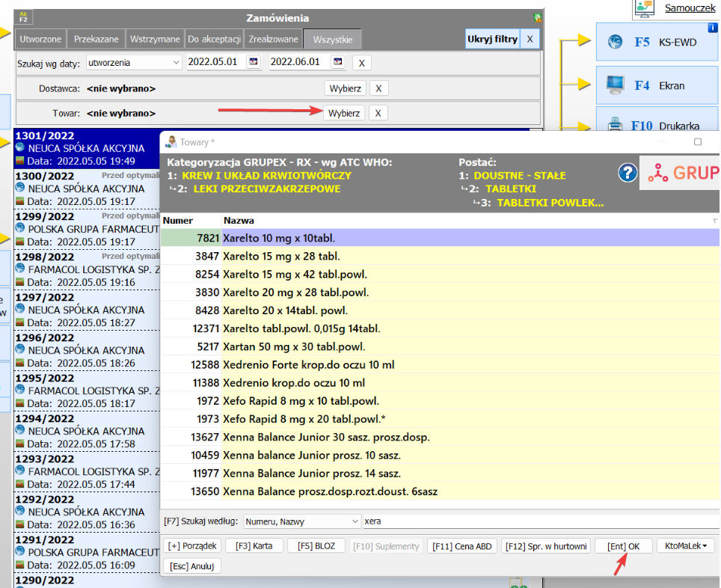Select row 'Xarelto 15 mg x 42 tabl.powl.'
Screen dimensions: 721x588
(x=440, y=275)
